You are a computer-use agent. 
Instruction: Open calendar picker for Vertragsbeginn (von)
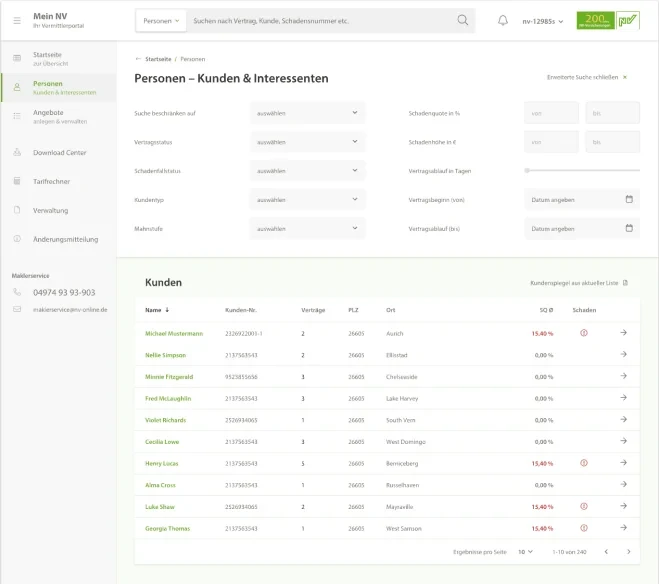tap(629, 199)
